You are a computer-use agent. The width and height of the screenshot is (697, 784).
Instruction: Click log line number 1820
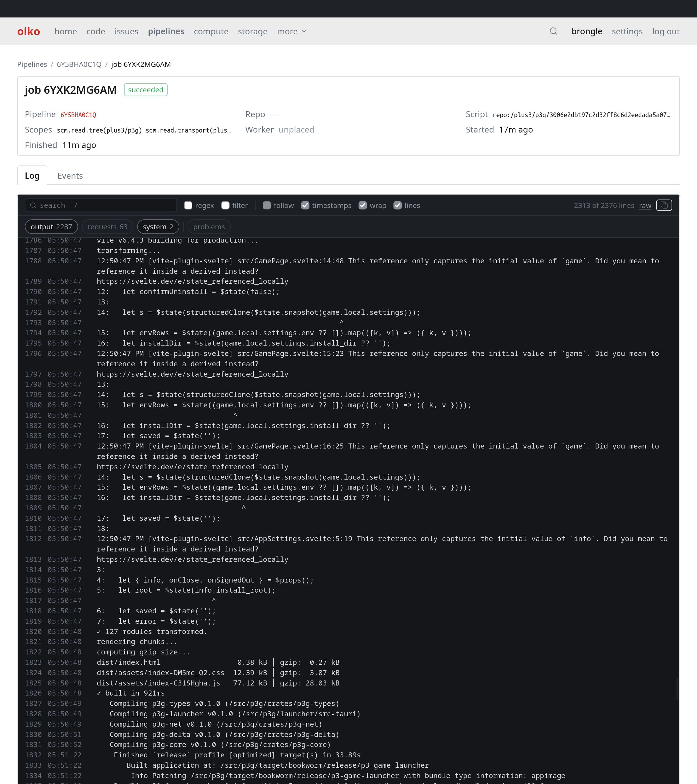pyautogui.click(x=33, y=631)
